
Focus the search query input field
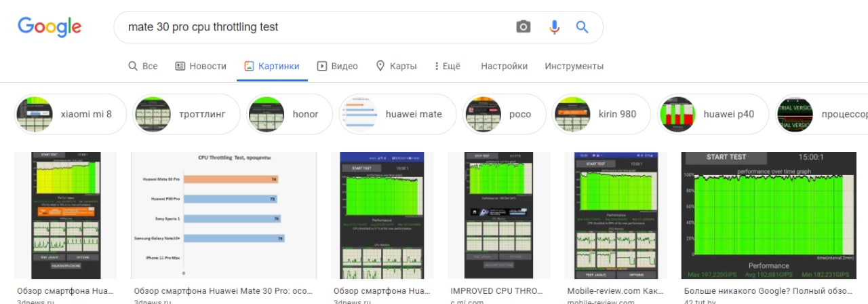[315, 27]
